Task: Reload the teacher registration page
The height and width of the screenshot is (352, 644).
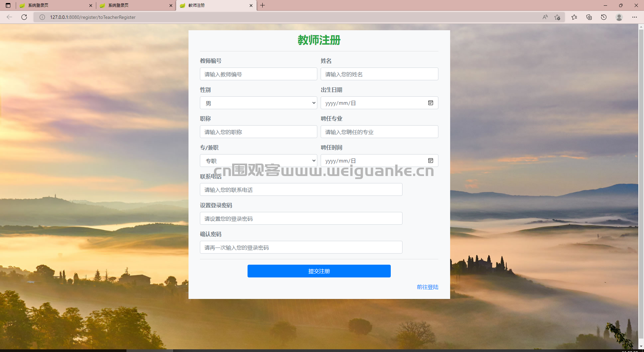Action: click(24, 17)
